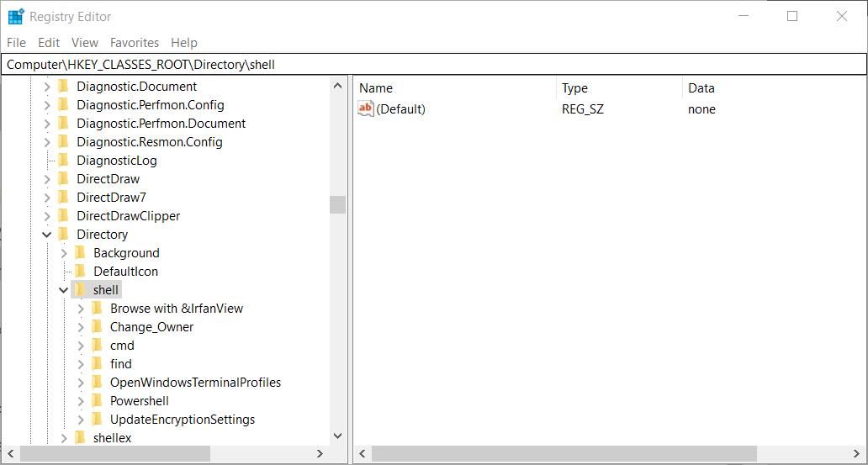Collapse the shell key node
This screenshot has height=465, width=868.
point(64,290)
